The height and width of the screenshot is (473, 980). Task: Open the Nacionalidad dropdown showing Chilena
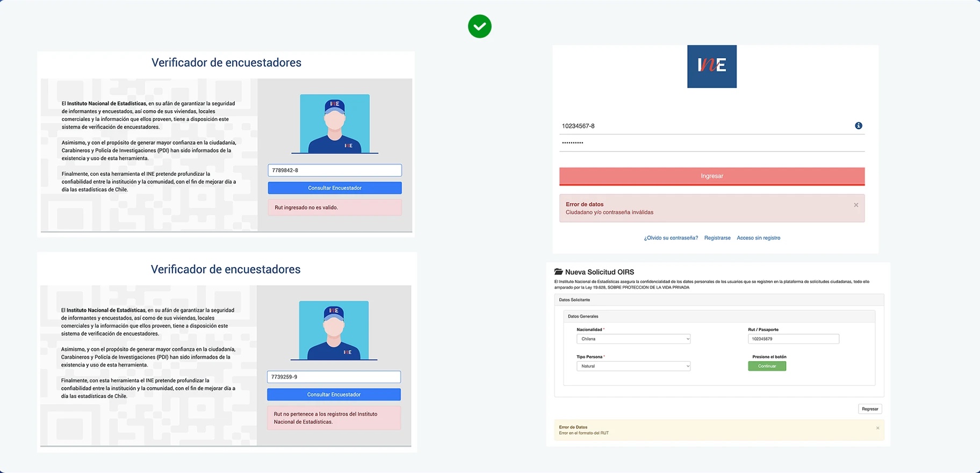[x=633, y=339]
